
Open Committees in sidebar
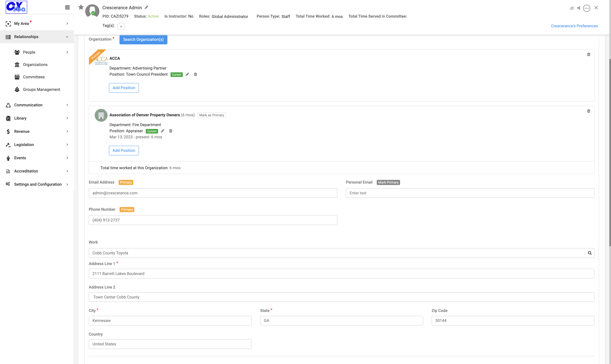click(x=34, y=77)
